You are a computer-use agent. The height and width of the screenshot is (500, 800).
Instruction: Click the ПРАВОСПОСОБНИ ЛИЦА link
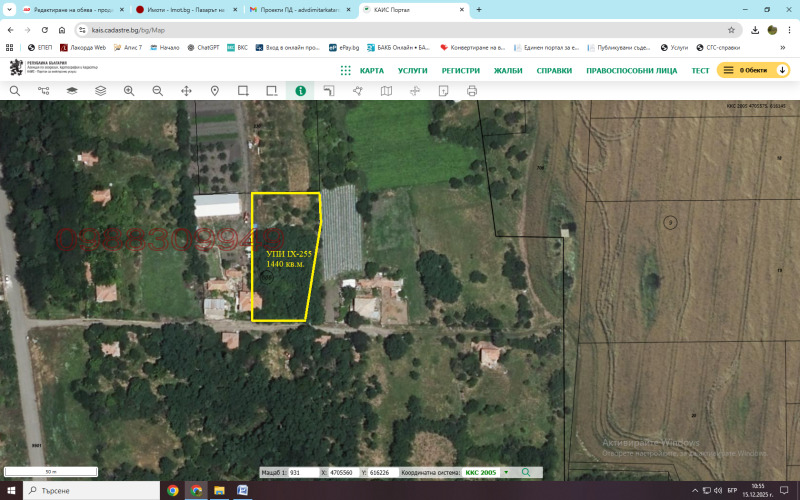coord(631,71)
